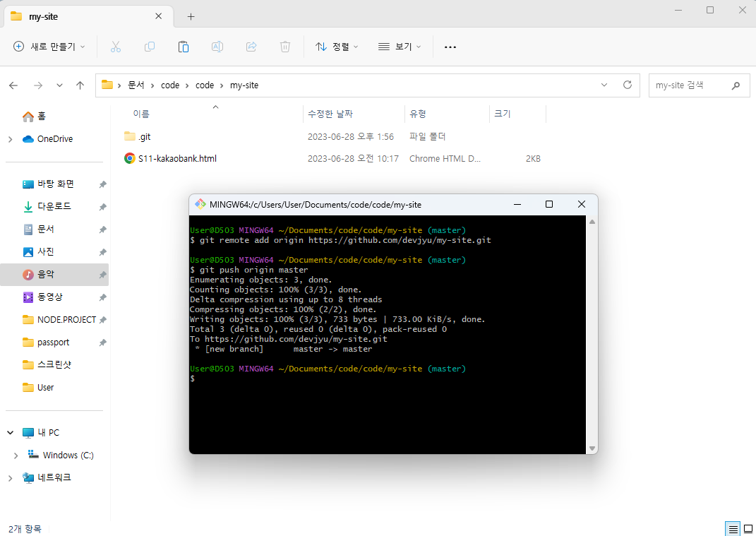Switch to large icons view in status bar
The width and height of the screenshot is (756, 536).
coord(748,529)
